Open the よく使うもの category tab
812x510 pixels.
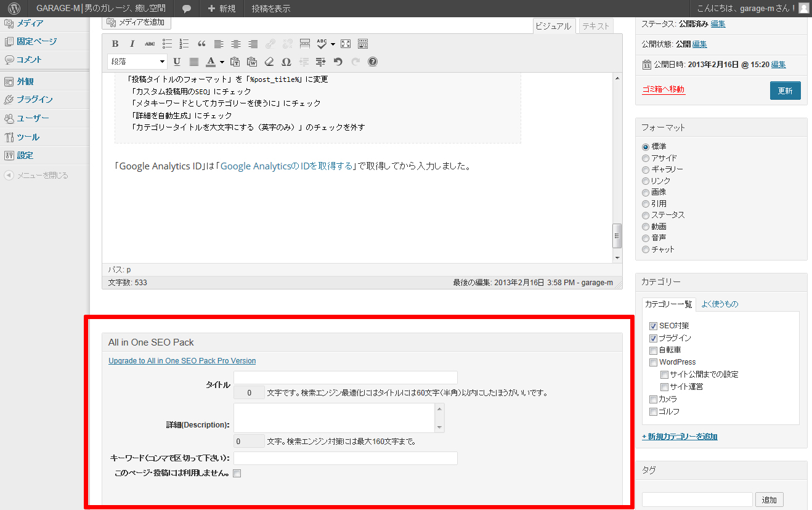(720, 304)
